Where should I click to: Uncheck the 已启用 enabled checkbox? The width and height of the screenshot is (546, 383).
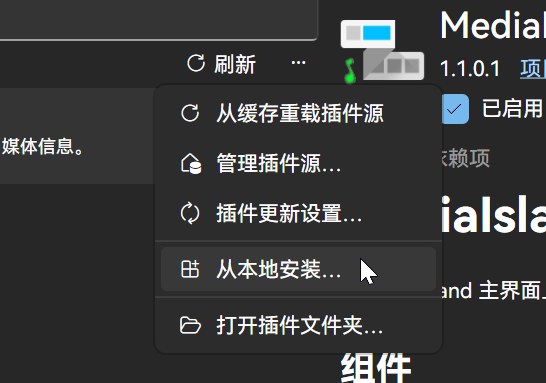[455, 109]
